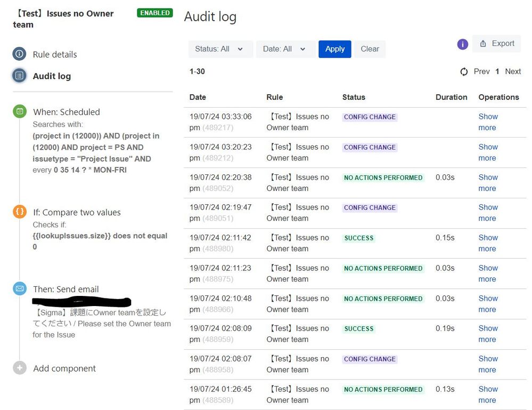Image resolution: width=532 pixels, height=410 pixels.
Task: Click the Export upload icon
Action: tap(483, 44)
